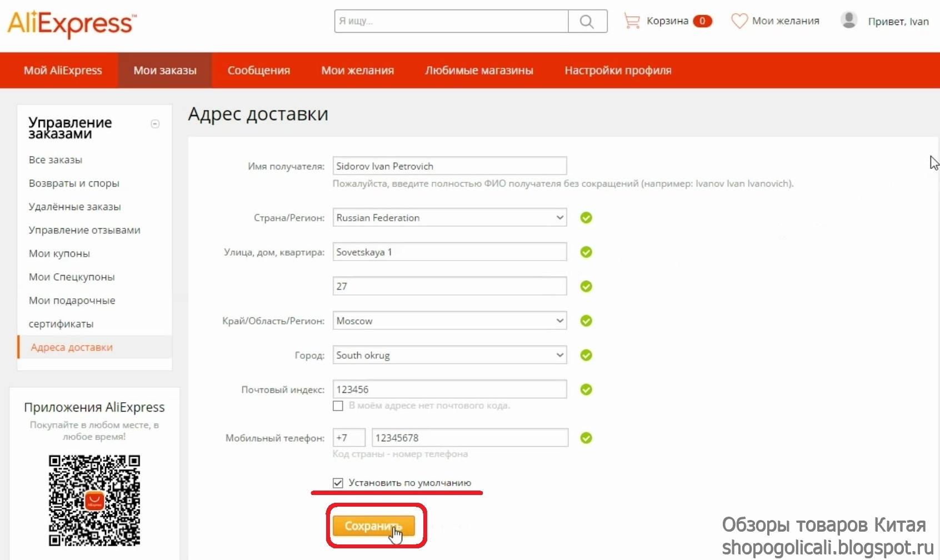Click the search magnifier icon
Screen dimensions: 940x560
[x=587, y=21]
